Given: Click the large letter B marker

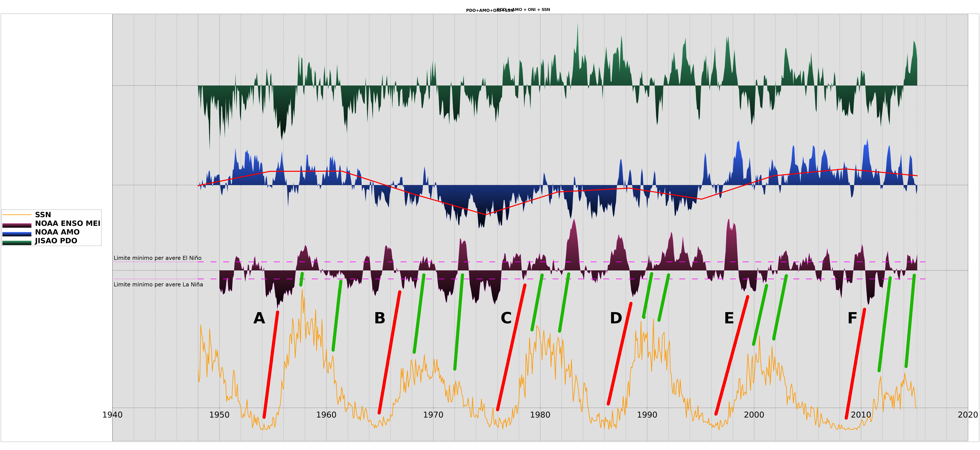Looking at the screenshot, I should coord(380,318).
